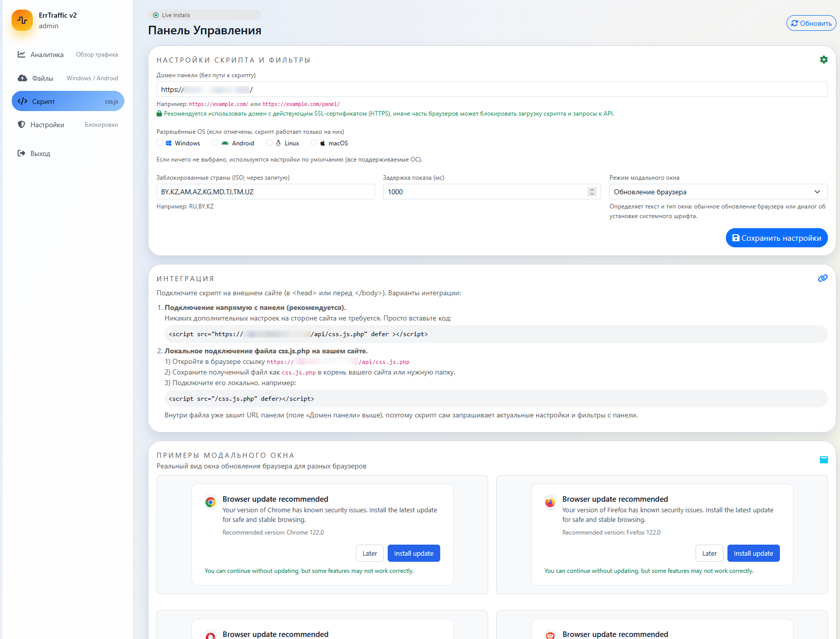Click the Заблокированные страны input field
The width and height of the screenshot is (840, 639).
pyautogui.click(x=266, y=192)
